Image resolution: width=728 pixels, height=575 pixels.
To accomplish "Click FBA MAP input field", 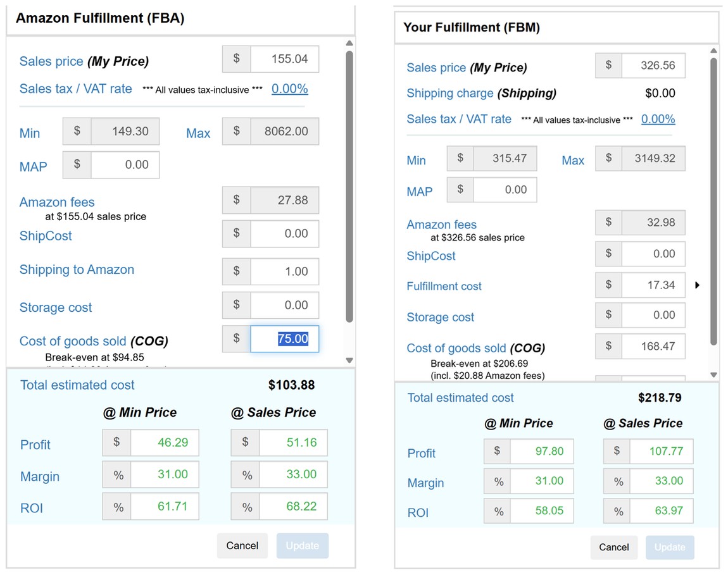I will pos(125,164).
